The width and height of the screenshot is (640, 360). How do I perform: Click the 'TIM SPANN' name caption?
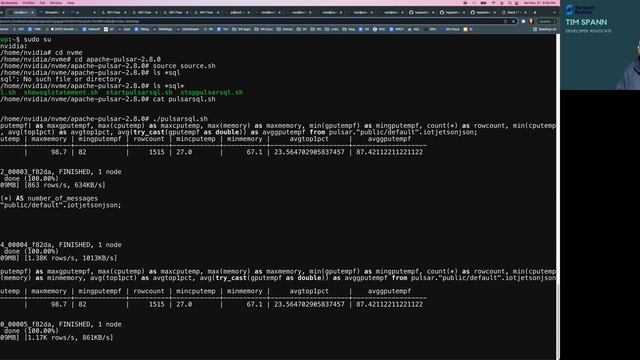(586, 22)
